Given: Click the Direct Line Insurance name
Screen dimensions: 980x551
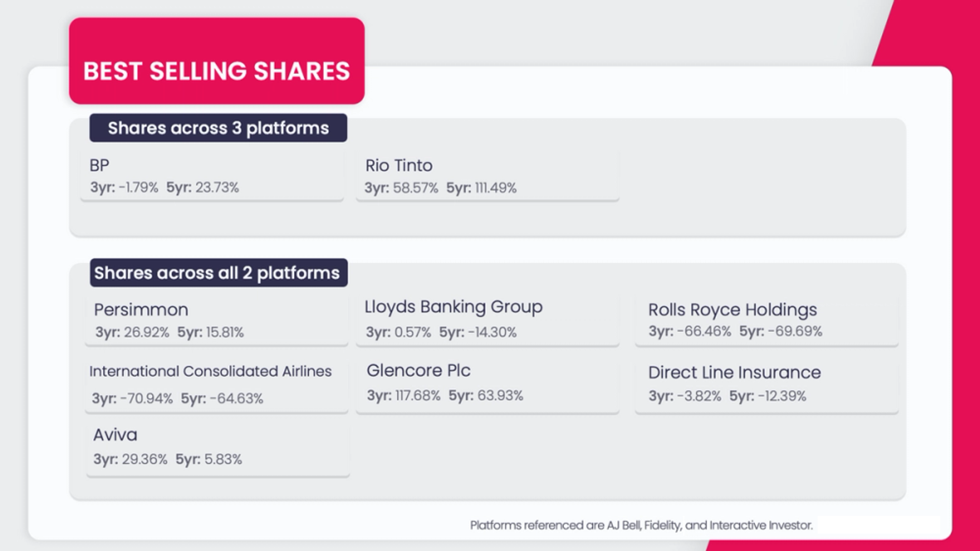Looking at the screenshot, I should (x=735, y=372).
